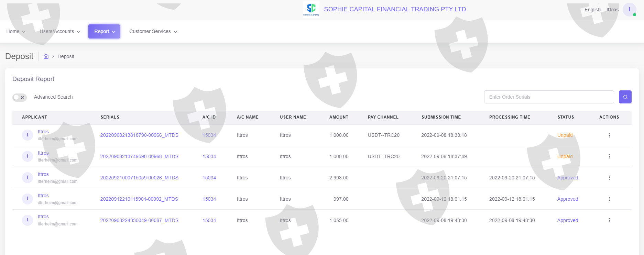The height and width of the screenshot is (255, 644).
Task: Click applicant avatar in the 00087 serial row
Action: tap(28, 220)
